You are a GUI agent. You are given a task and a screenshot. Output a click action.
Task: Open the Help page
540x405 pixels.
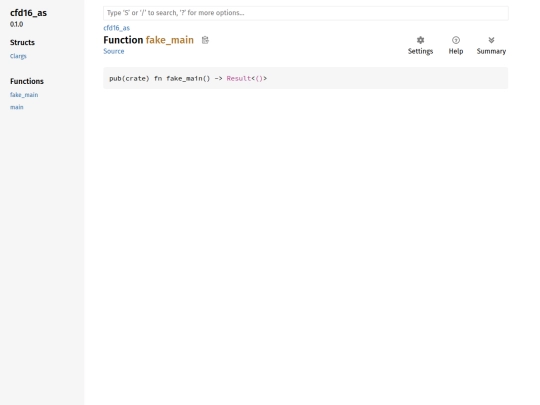456,45
